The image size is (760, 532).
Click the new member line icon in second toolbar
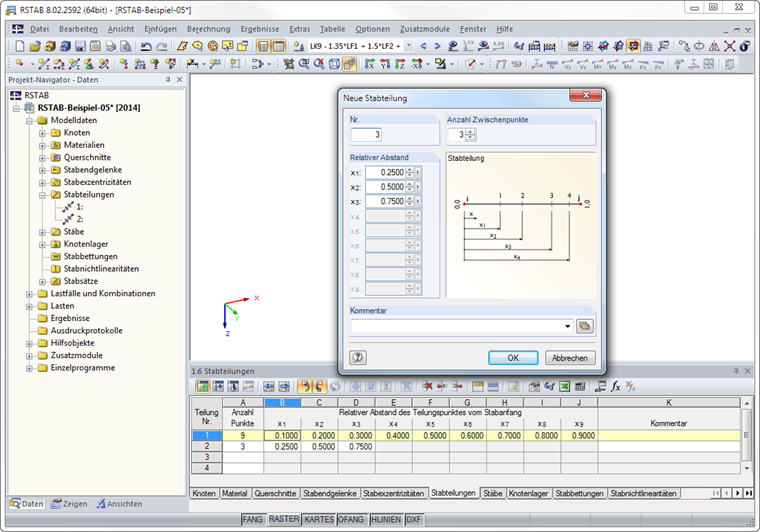coord(44,64)
